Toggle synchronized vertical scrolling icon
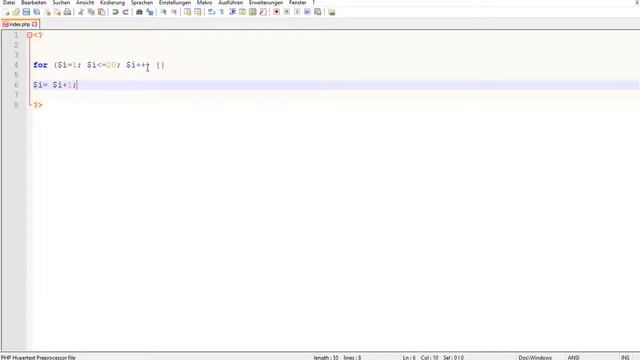 click(187, 12)
